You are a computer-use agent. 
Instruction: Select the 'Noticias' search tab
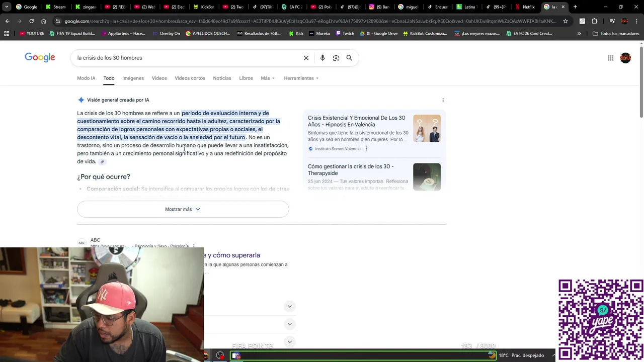tap(222, 78)
